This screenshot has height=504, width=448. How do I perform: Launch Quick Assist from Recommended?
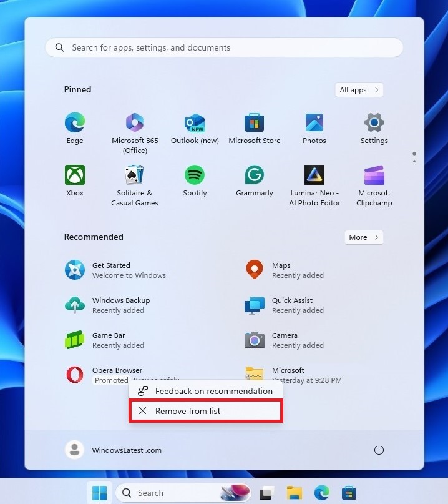coord(285,305)
